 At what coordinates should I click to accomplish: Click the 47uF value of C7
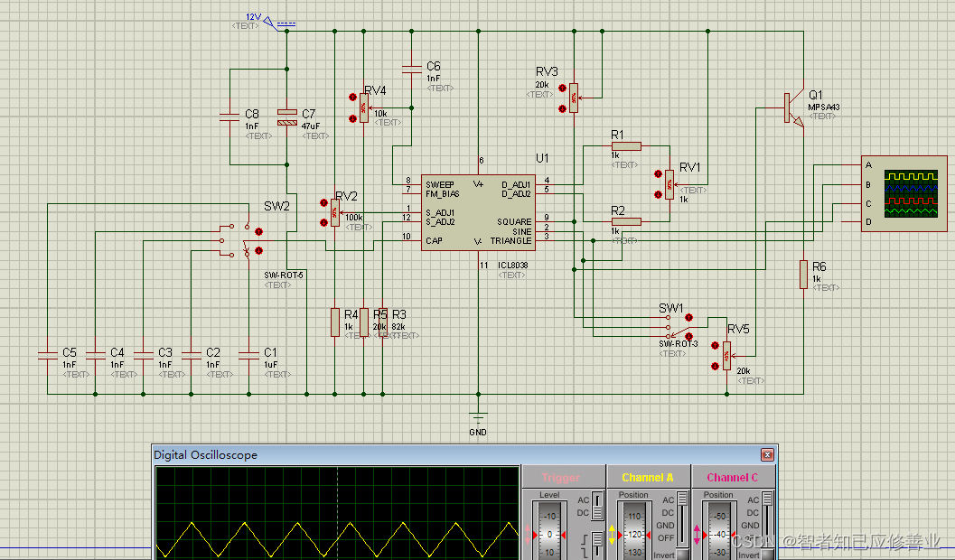[311, 126]
